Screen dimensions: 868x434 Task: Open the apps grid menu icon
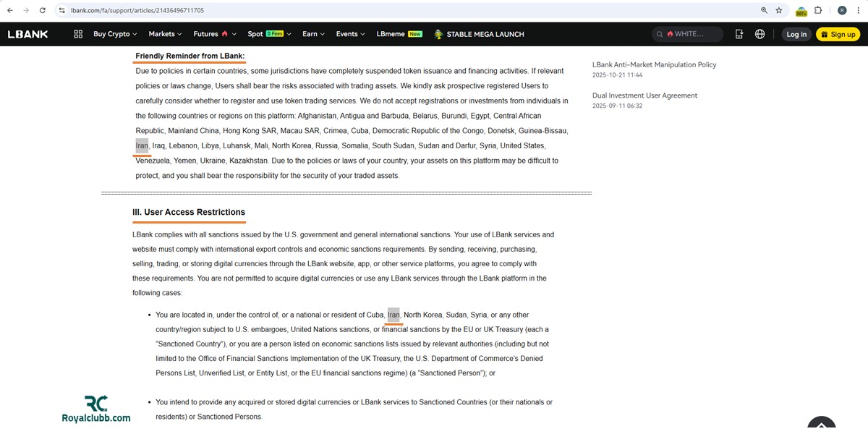click(x=78, y=34)
